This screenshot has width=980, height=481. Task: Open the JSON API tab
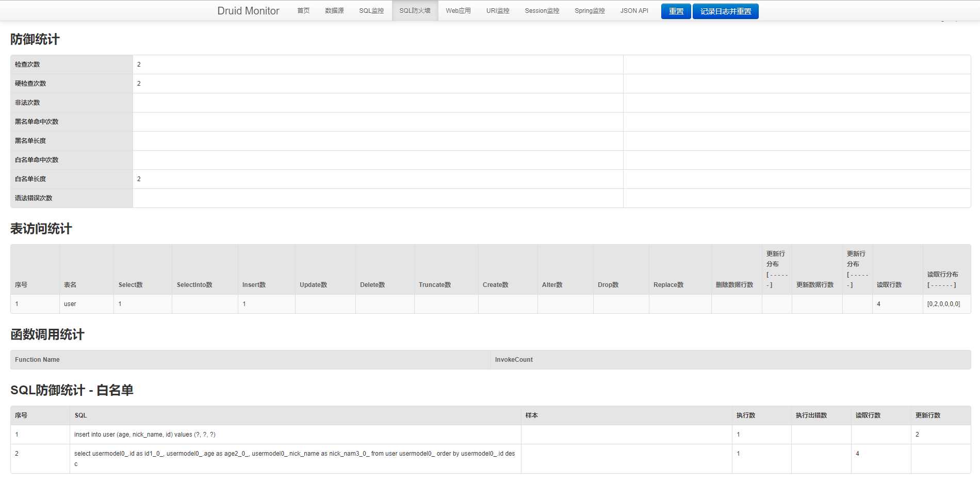pyautogui.click(x=634, y=11)
